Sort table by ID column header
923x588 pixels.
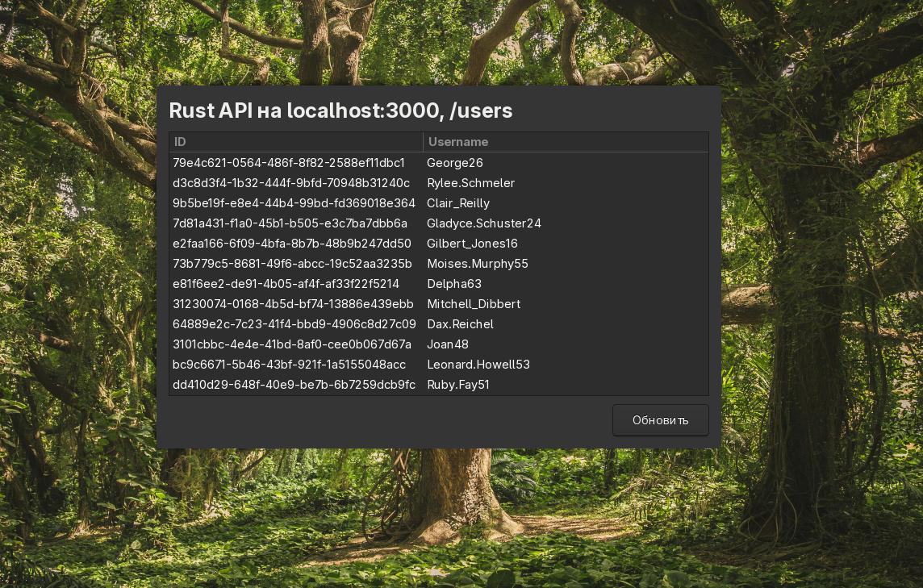[296, 142]
